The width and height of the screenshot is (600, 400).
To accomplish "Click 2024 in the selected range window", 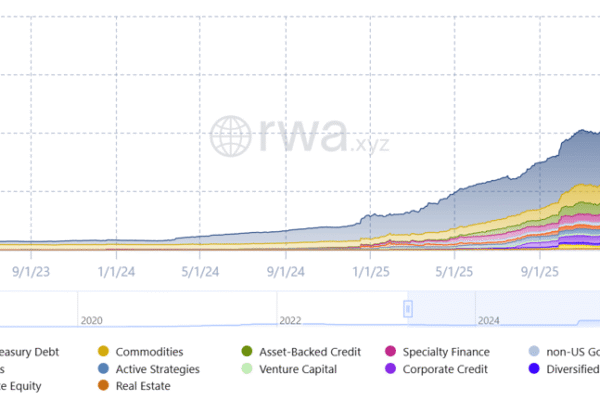I will click(490, 321).
